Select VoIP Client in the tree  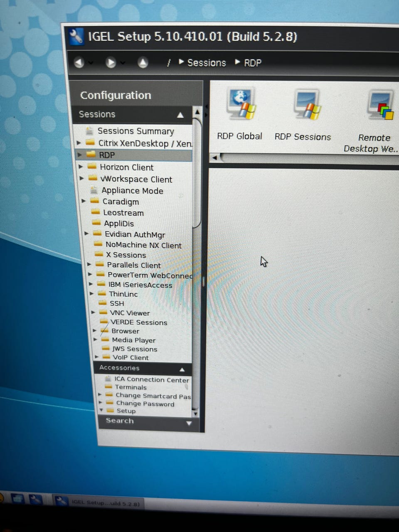click(131, 357)
